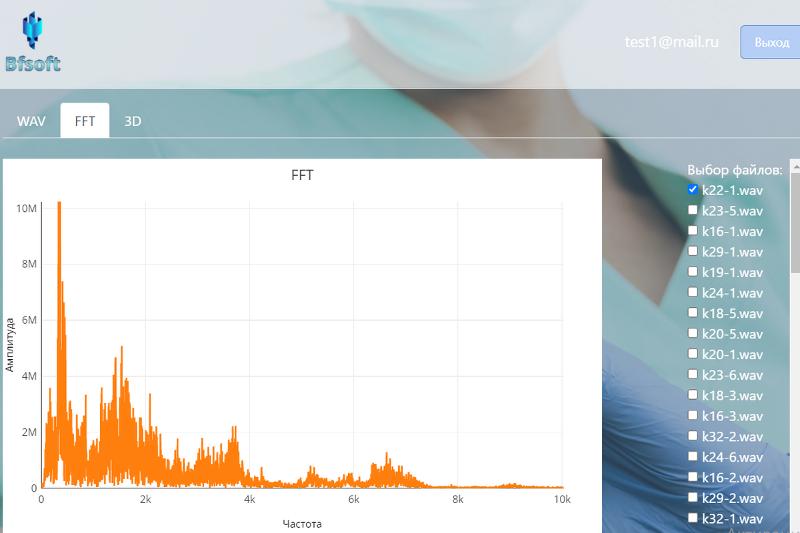Tick the k29-1.wav checkbox
The height and width of the screenshot is (533, 800).
(x=693, y=251)
